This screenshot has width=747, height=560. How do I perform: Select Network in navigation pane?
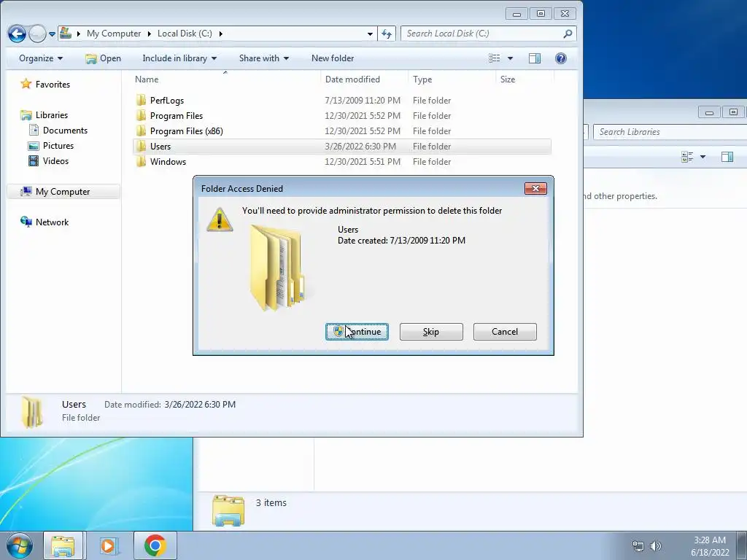click(x=44, y=222)
